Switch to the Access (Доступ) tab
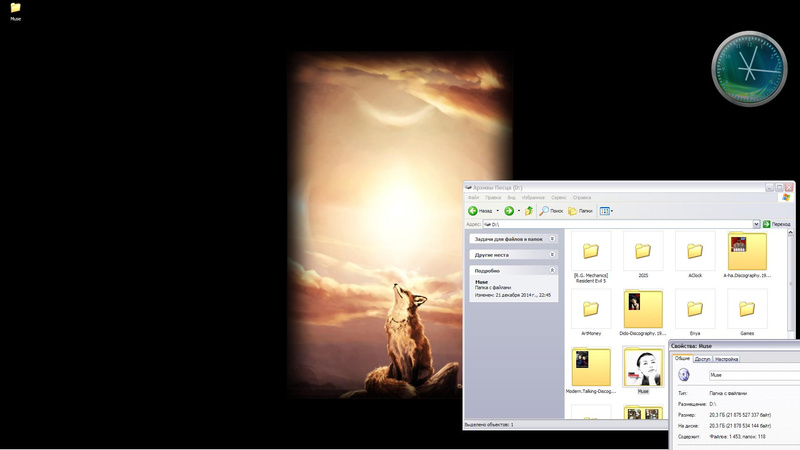This screenshot has height=450, width=800. pos(702,359)
